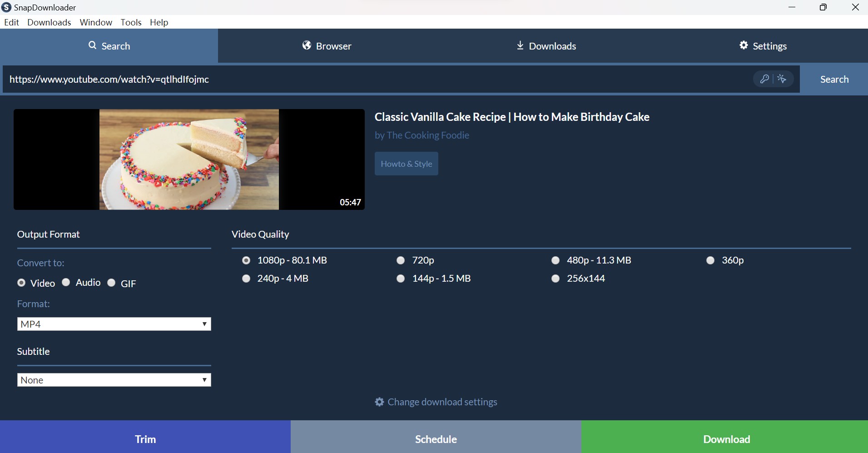
Task: Switch to the Downloads tab
Action: (x=546, y=45)
